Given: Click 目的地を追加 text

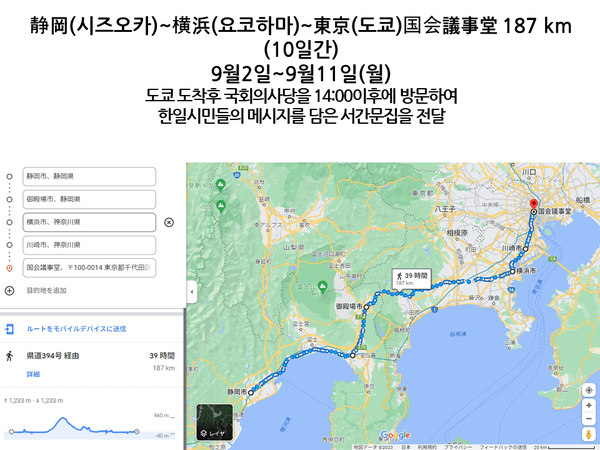Looking at the screenshot, I should click(x=46, y=290).
